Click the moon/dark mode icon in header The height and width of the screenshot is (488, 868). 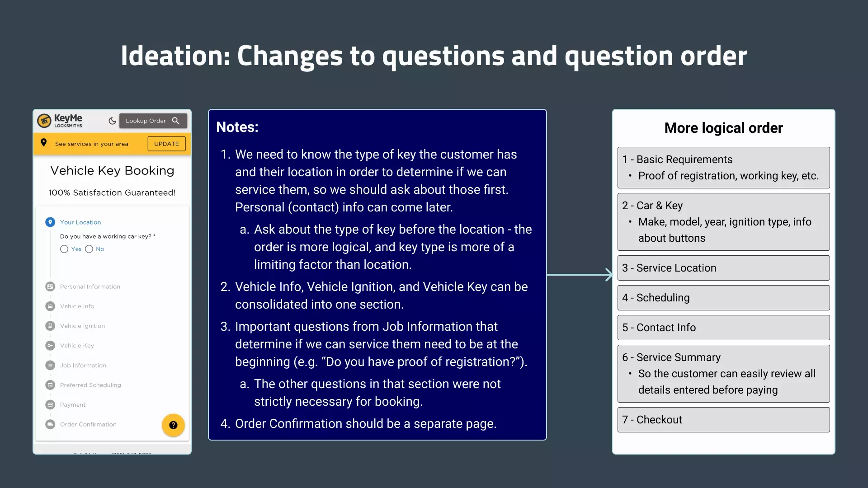113,121
